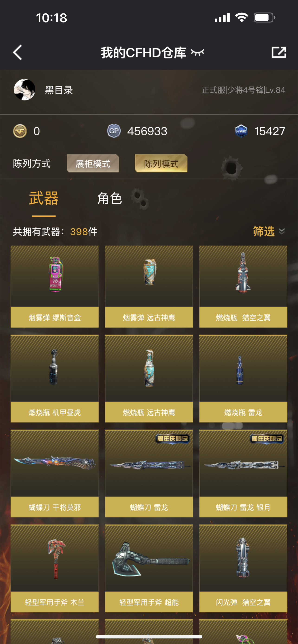Open 轻型军用手斧 超能 axe card

click(149, 568)
